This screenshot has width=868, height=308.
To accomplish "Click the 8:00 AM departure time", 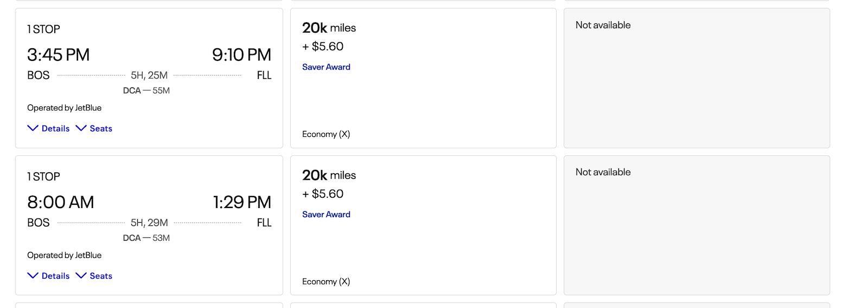I will [x=61, y=202].
